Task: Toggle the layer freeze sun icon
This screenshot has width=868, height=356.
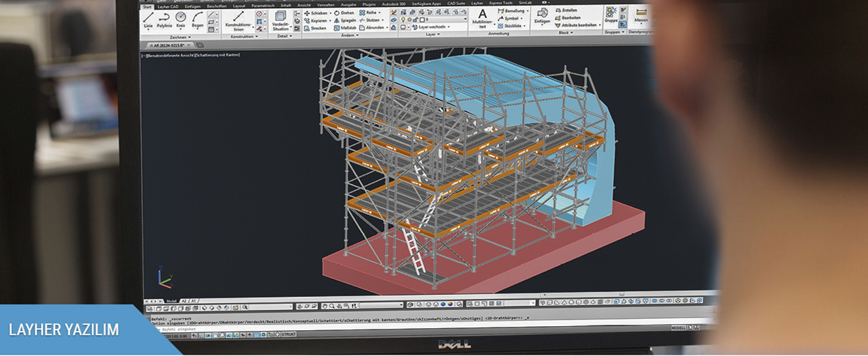Action: point(410,20)
